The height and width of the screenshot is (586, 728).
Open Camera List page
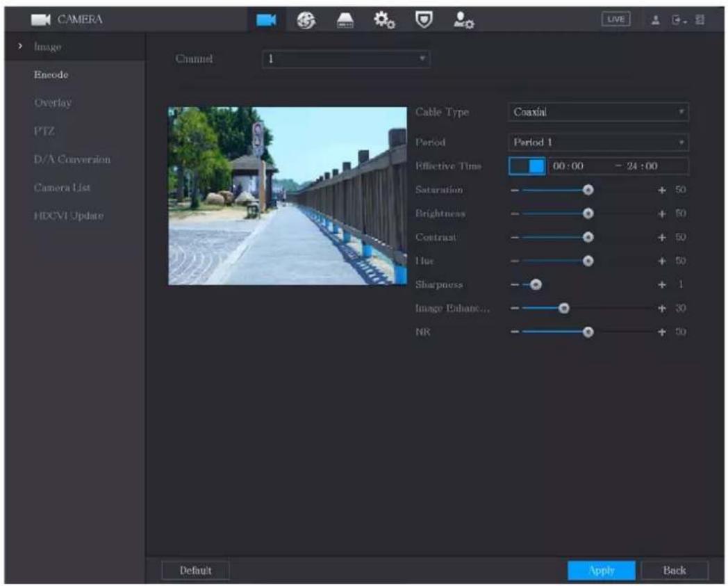coord(63,188)
